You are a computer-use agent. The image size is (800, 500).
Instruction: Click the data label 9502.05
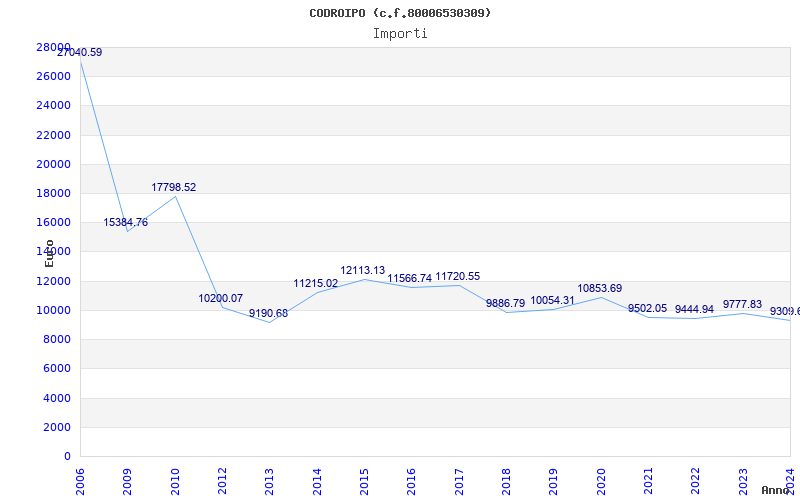[647, 309]
